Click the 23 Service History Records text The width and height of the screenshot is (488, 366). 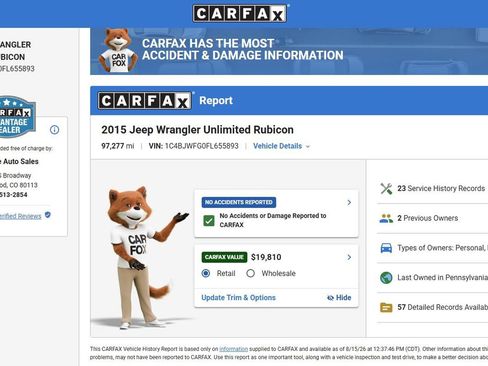[x=441, y=189]
